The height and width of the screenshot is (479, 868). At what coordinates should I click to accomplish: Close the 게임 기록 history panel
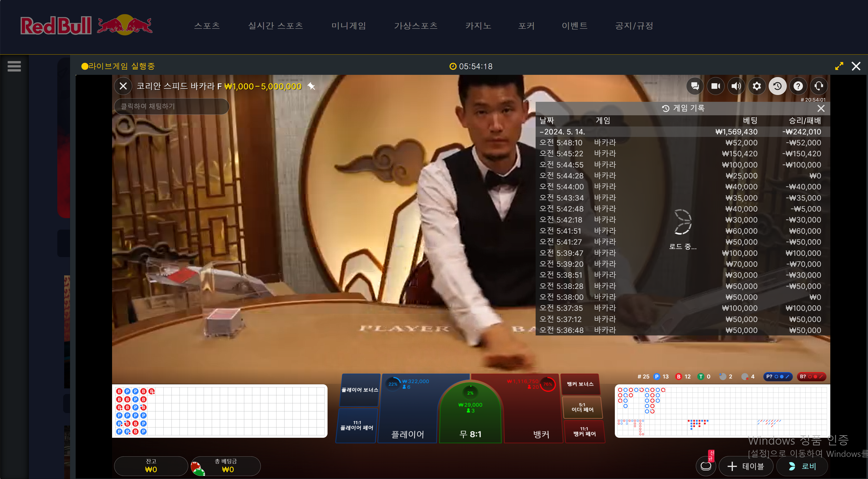tap(821, 108)
